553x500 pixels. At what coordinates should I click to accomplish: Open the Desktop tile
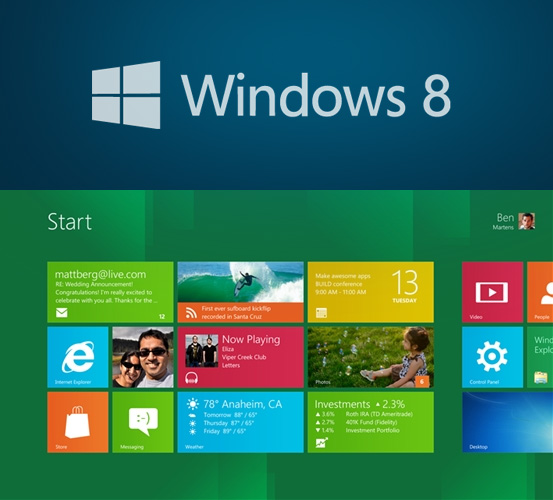coord(508,422)
